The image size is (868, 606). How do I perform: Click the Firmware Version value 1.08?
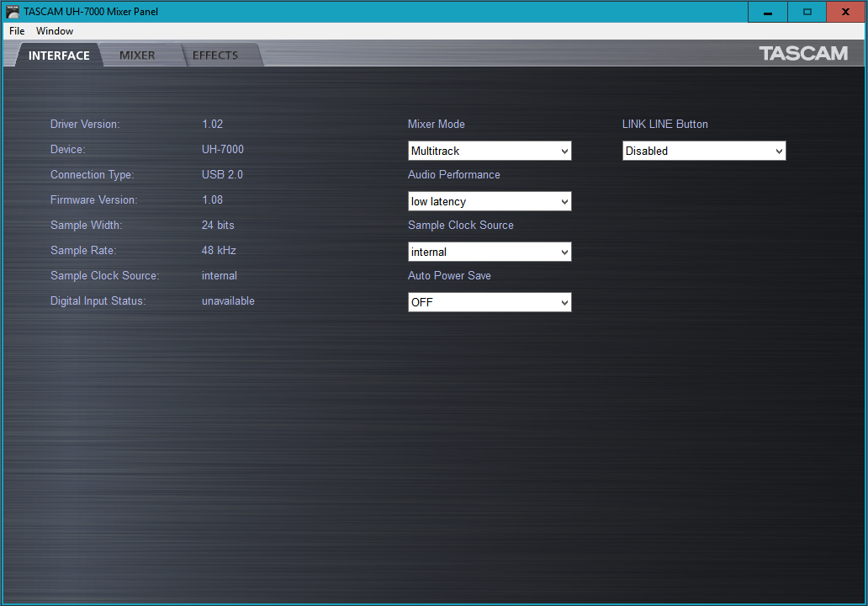tap(213, 199)
